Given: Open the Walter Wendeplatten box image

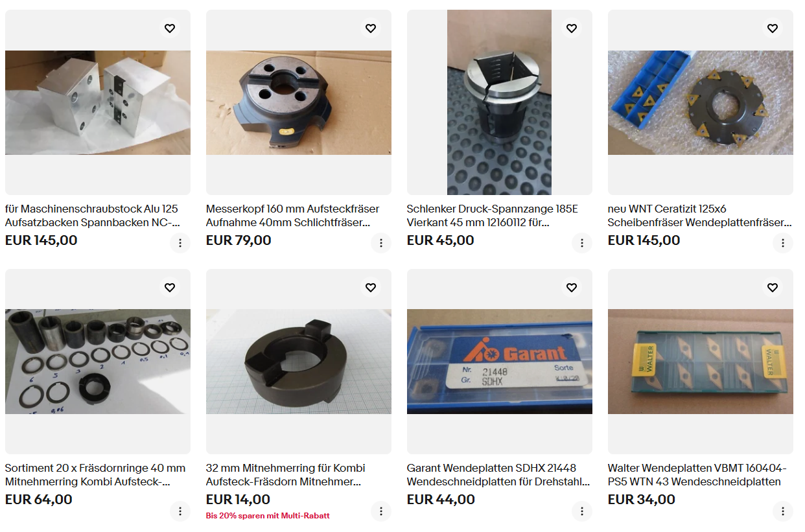Looking at the screenshot, I should (x=701, y=362).
